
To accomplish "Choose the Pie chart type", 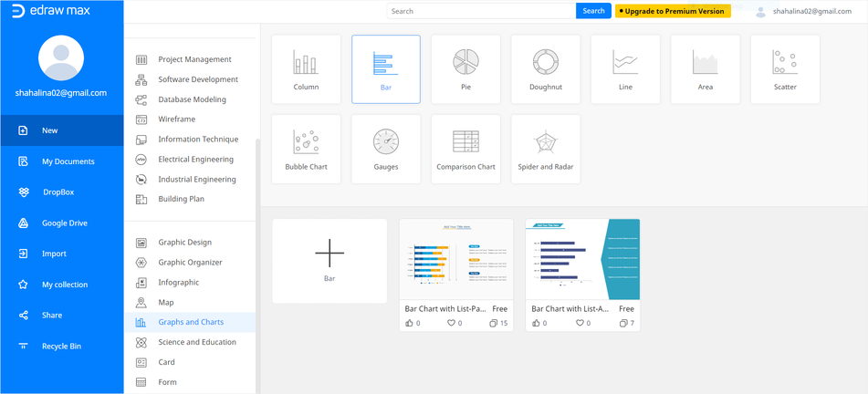I will (x=465, y=69).
